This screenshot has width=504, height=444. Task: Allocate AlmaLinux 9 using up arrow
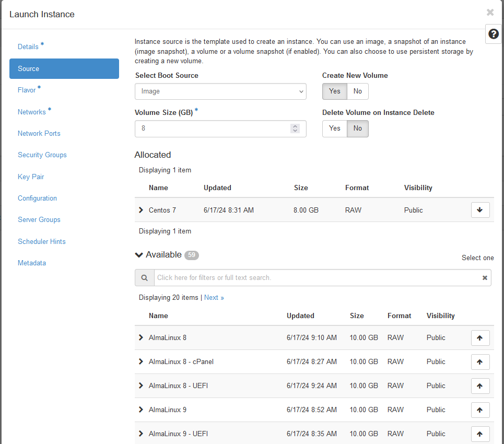click(480, 410)
